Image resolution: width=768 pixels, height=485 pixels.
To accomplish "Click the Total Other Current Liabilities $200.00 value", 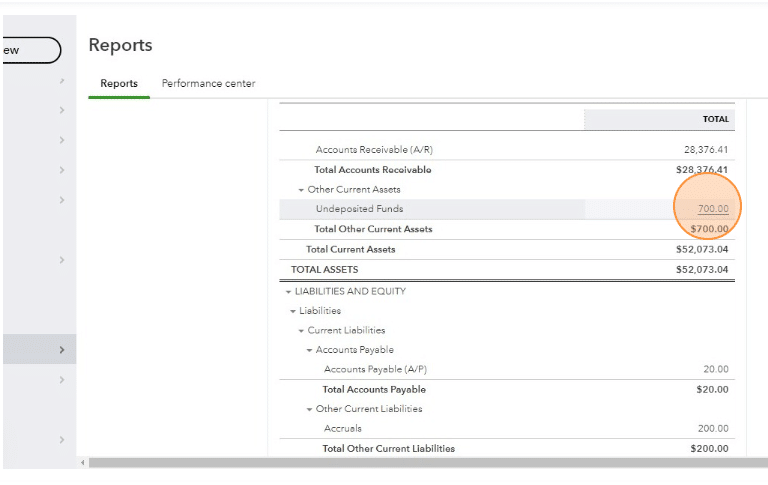I will coord(709,448).
